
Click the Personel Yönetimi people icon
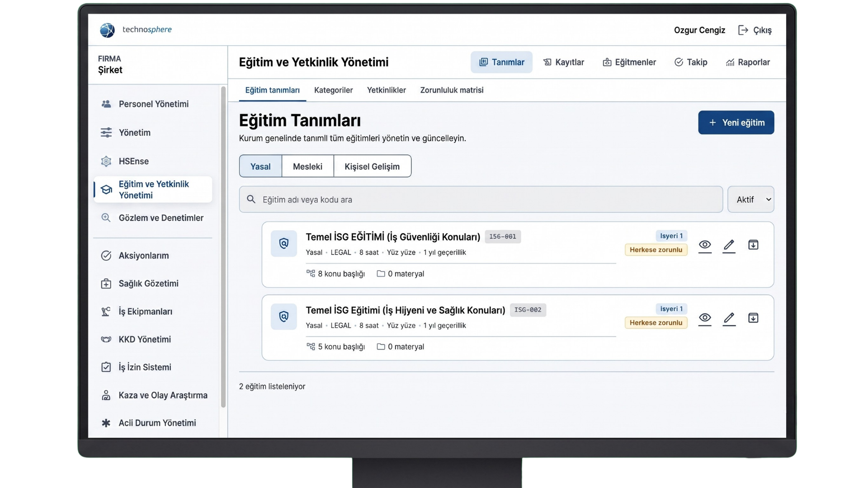coord(106,104)
